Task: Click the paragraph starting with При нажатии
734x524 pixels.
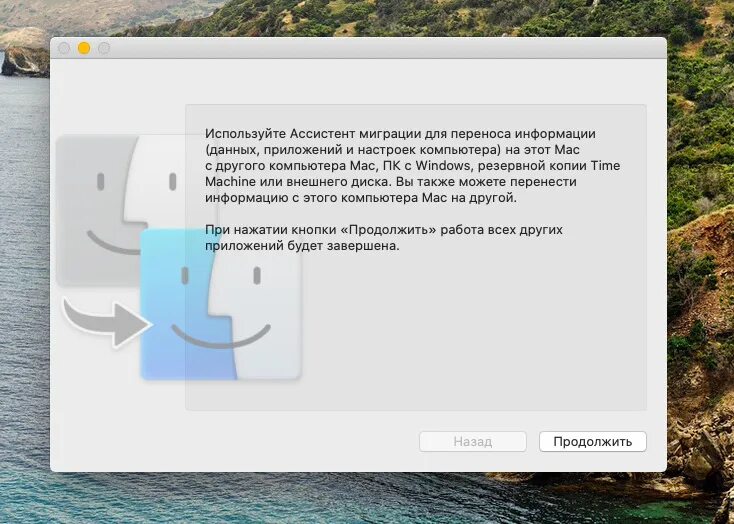Action: (x=384, y=237)
